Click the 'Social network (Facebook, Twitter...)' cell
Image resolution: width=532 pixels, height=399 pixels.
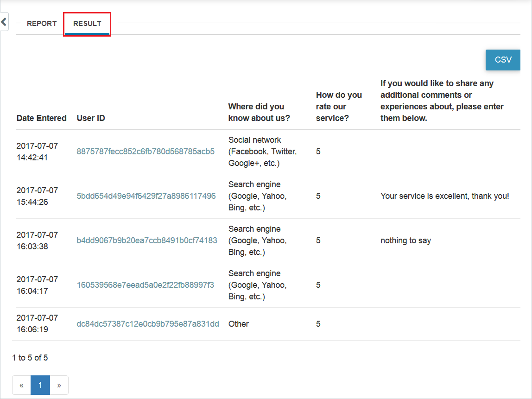tap(263, 152)
